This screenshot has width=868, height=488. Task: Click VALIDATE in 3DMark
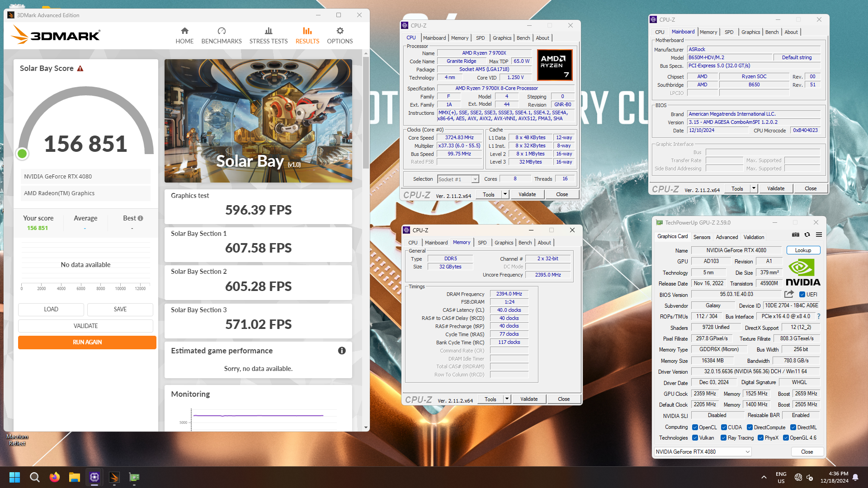[x=85, y=326]
